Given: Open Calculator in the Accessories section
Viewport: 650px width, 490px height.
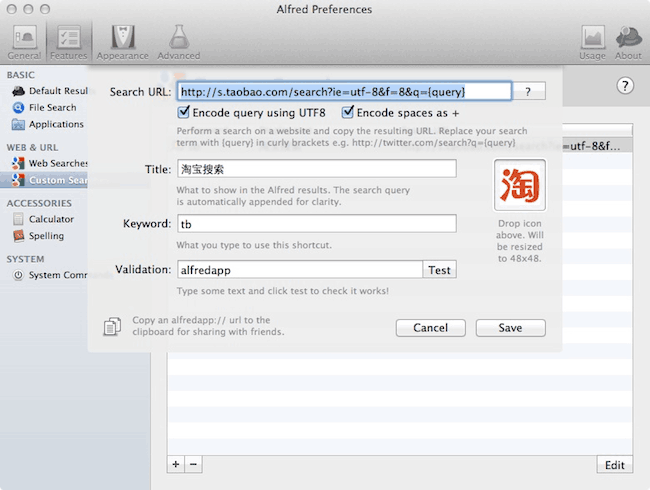Looking at the screenshot, I should click(x=44, y=219).
